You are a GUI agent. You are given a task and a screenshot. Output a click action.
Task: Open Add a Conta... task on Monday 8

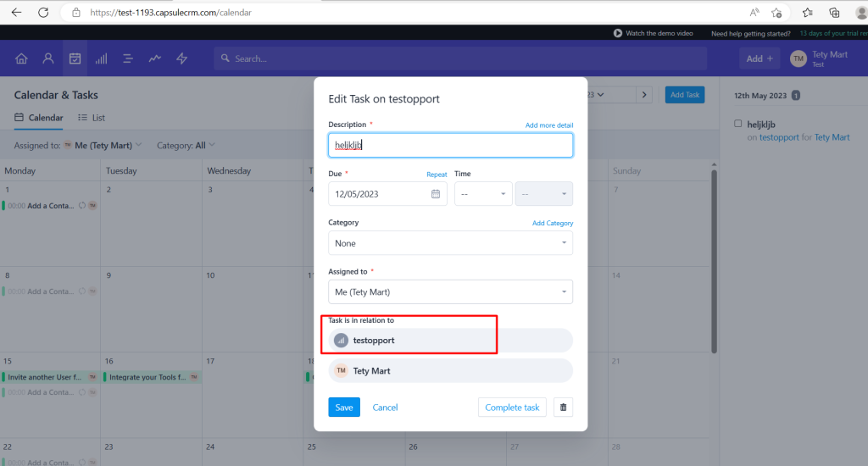pos(50,291)
